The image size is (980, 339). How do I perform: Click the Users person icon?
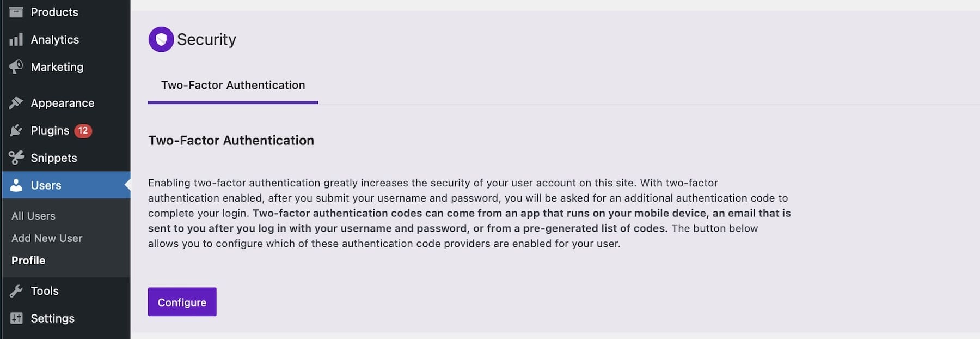[x=16, y=185]
